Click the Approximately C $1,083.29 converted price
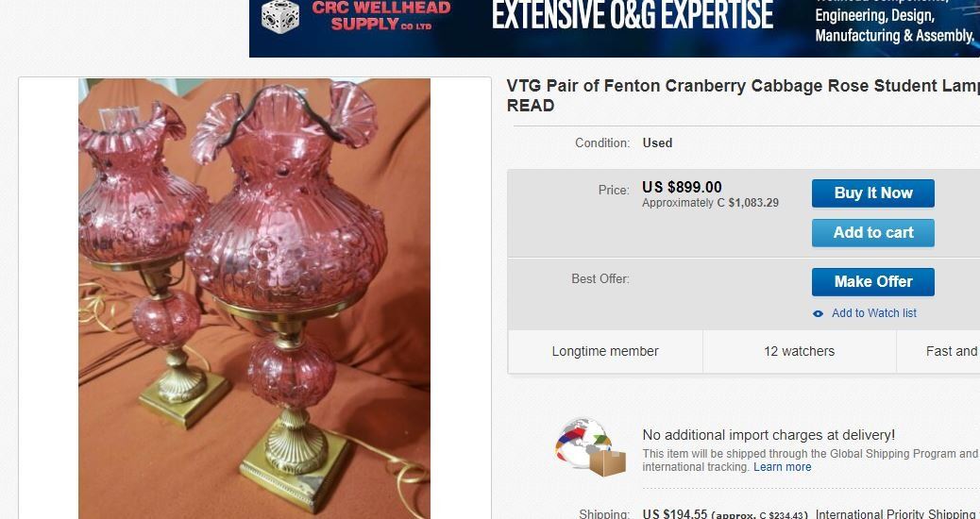Image resolution: width=980 pixels, height=519 pixels. pyautogui.click(x=710, y=203)
